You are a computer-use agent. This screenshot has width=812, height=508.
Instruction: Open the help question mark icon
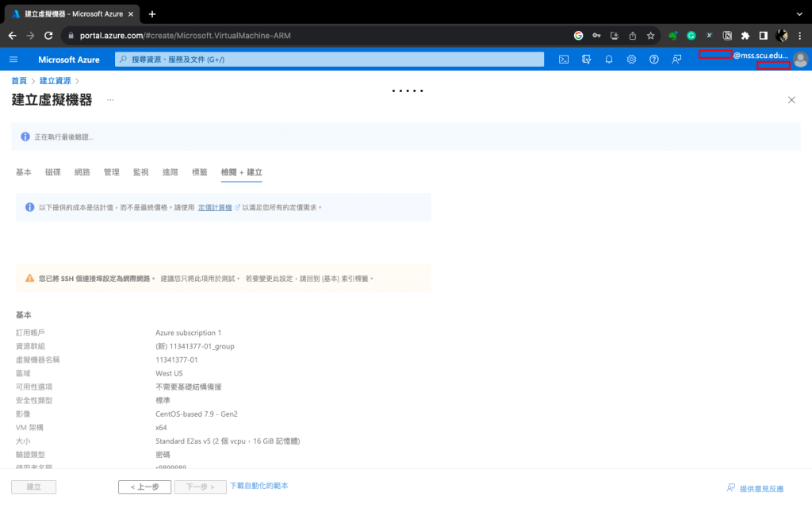pos(654,60)
